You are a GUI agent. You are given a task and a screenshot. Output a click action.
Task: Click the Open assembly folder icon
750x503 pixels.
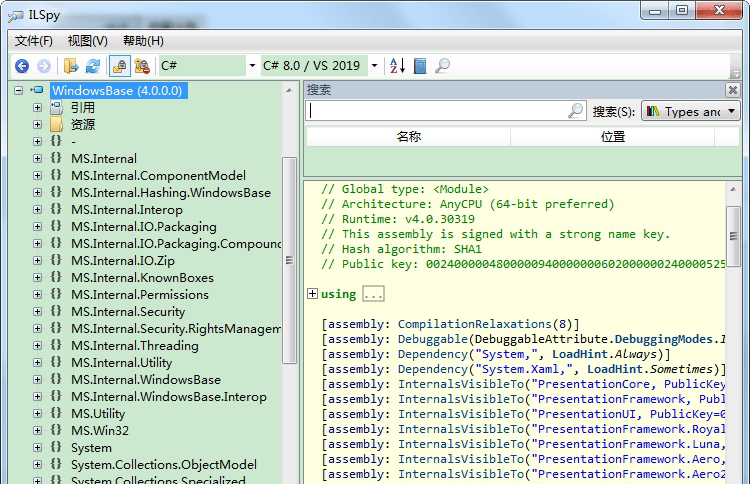coord(71,66)
